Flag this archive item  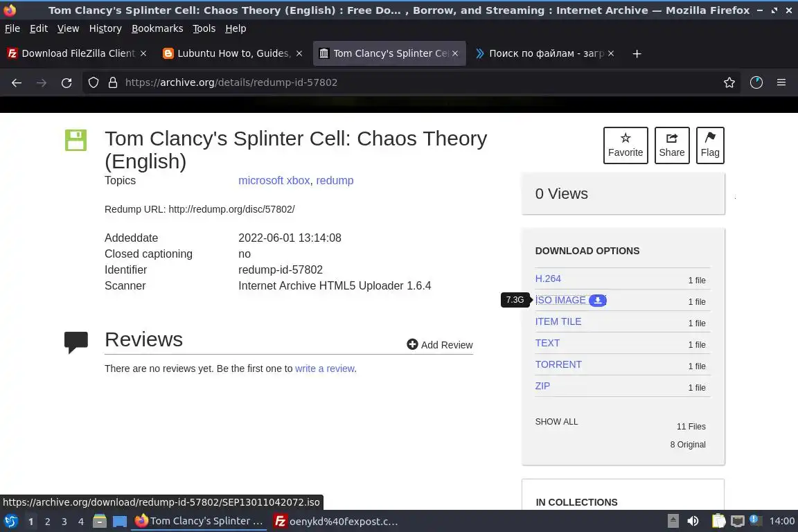click(710, 145)
